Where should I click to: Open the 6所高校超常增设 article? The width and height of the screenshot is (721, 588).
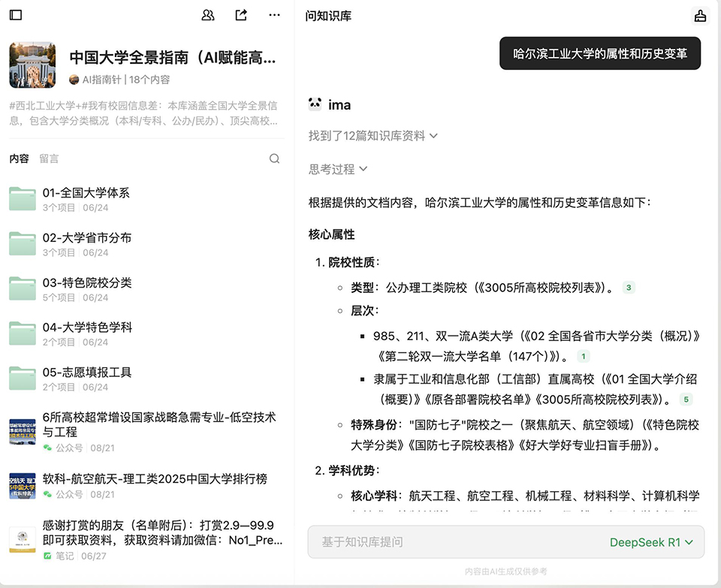pyautogui.click(x=159, y=424)
